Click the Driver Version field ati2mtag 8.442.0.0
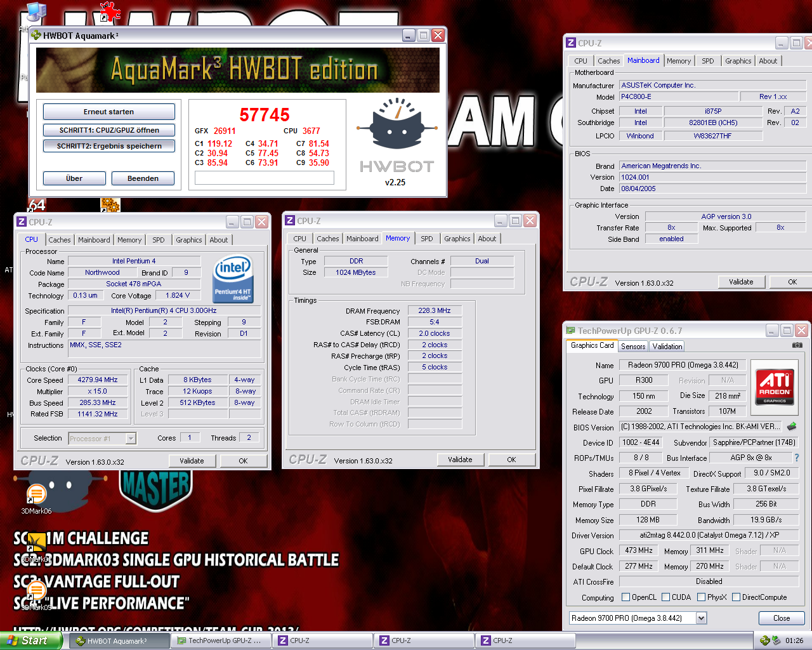The image size is (812, 650). 709,535
